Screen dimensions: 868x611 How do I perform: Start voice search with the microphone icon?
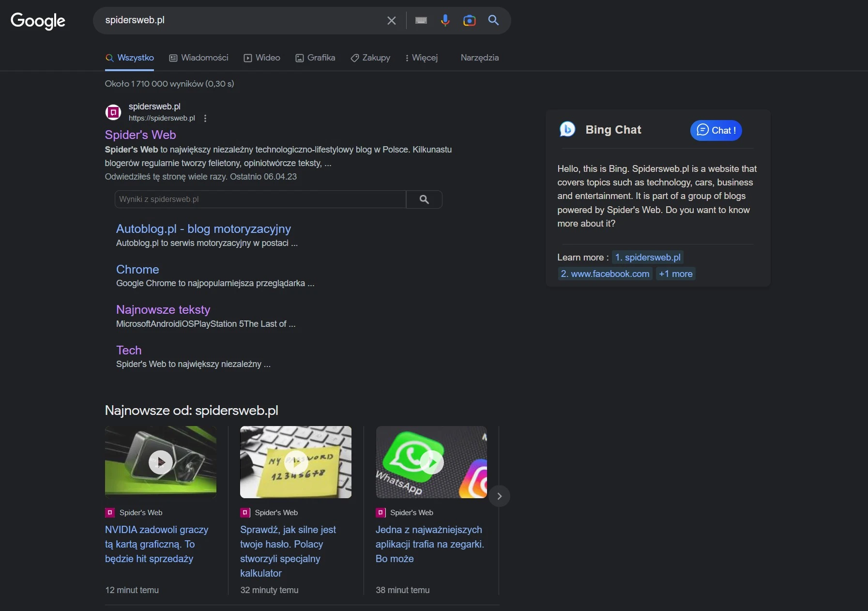coord(445,20)
